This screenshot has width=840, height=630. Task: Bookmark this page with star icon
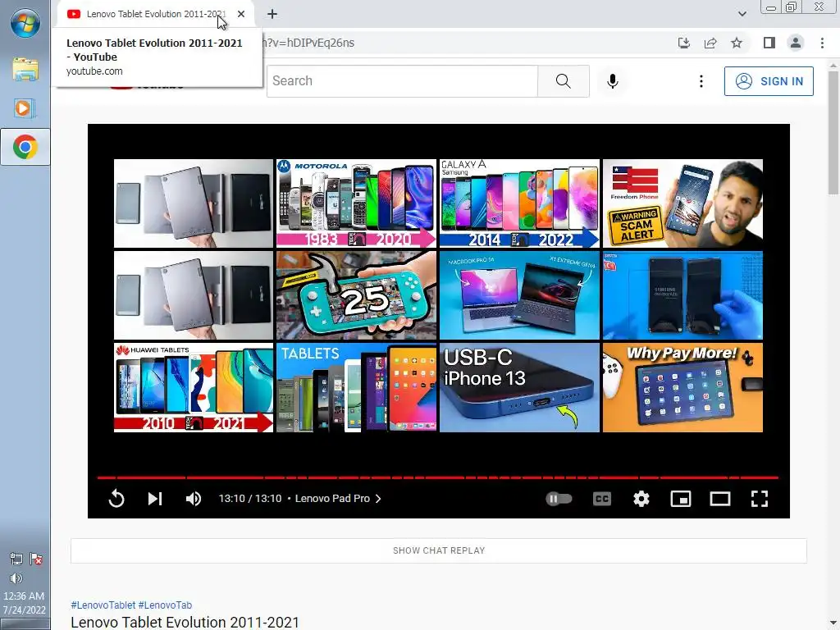click(x=737, y=43)
